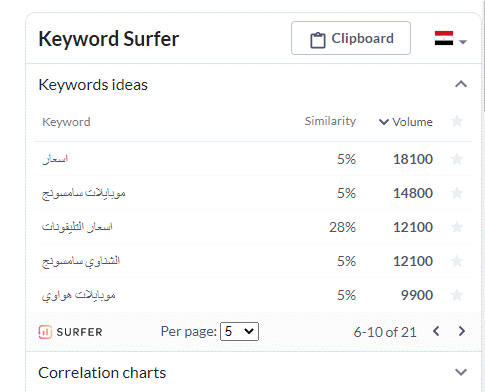Click the Surfer logo icon

point(45,332)
